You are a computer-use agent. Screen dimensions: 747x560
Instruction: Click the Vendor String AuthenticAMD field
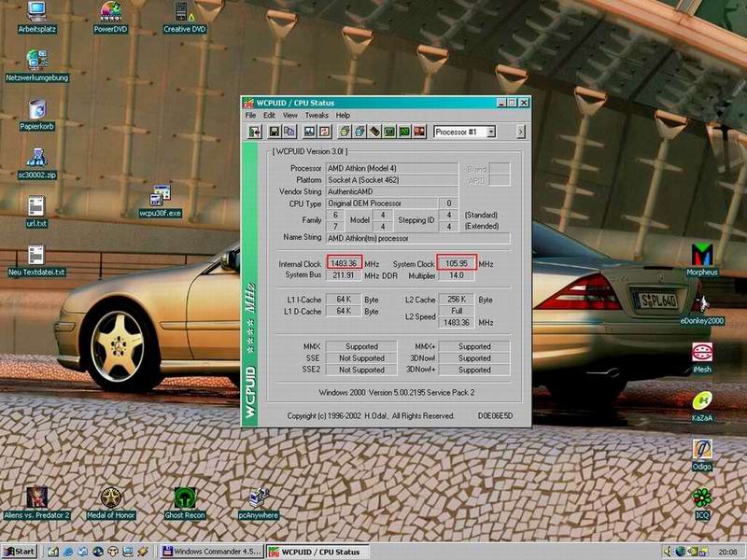tap(391, 191)
